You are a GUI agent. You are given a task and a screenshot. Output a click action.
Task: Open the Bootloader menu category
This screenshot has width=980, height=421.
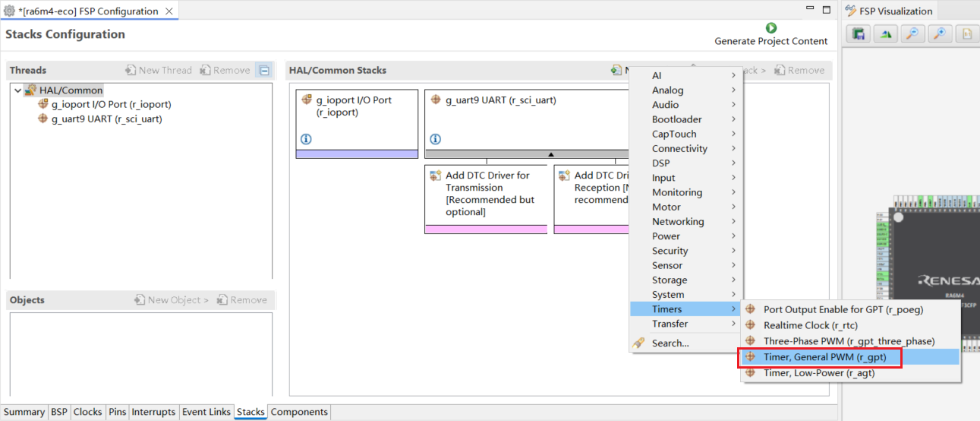(x=686, y=119)
